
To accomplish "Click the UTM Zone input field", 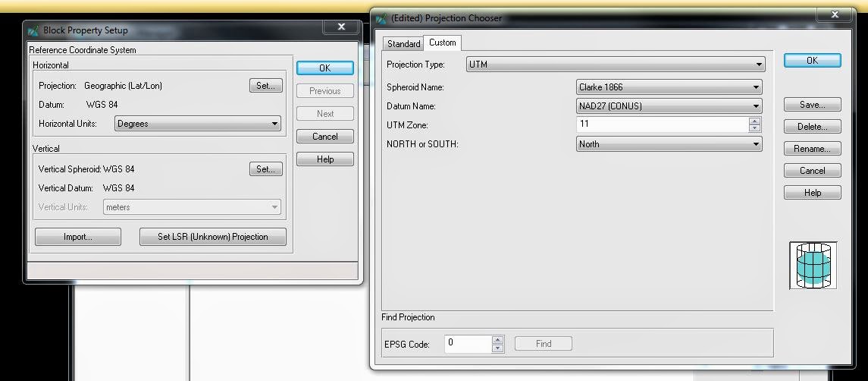I will (x=662, y=124).
